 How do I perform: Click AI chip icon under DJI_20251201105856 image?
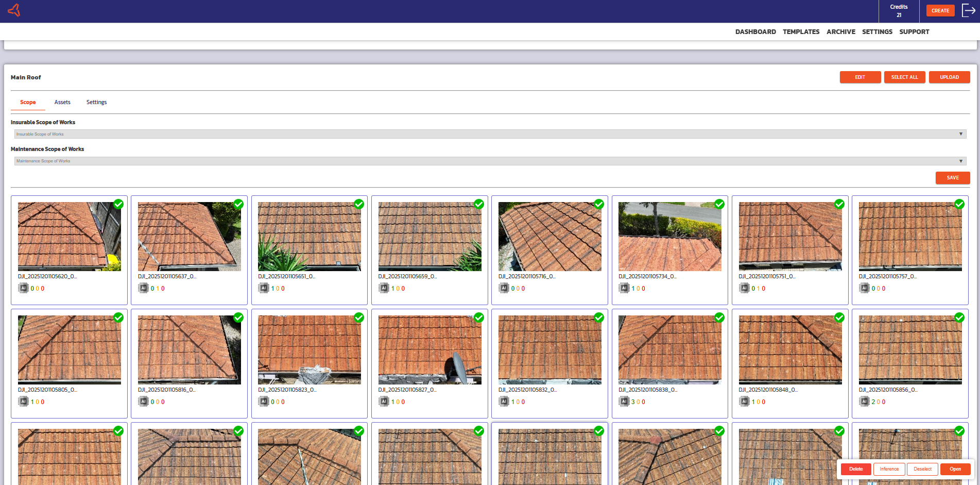coord(864,402)
